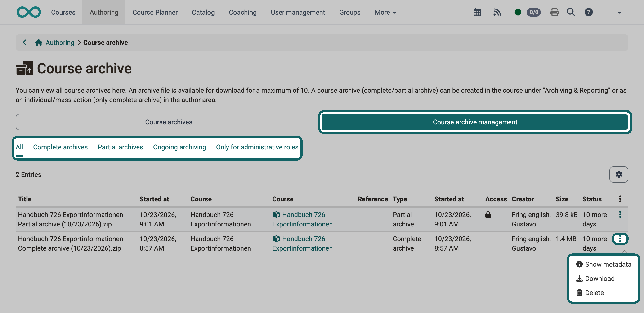Expand the user menu caret in the top bar
Viewport: 644px width, 313px height.
point(619,13)
